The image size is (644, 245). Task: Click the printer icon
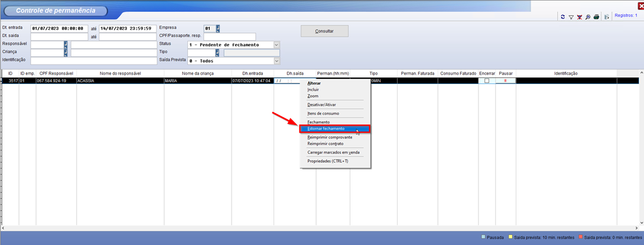[x=596, y=17]
